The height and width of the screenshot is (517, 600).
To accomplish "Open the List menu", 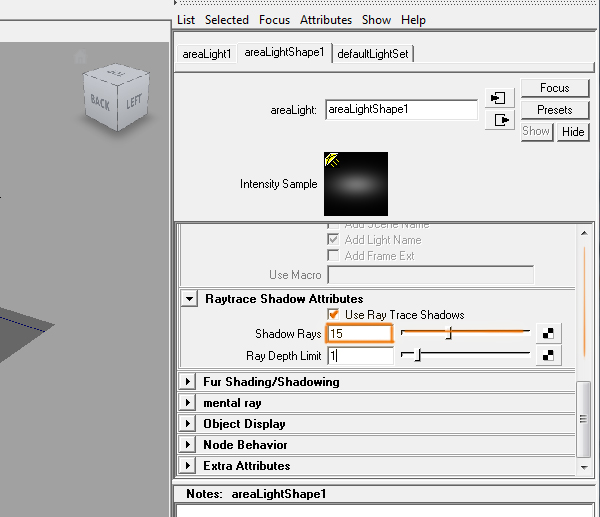I will point(186,20).
